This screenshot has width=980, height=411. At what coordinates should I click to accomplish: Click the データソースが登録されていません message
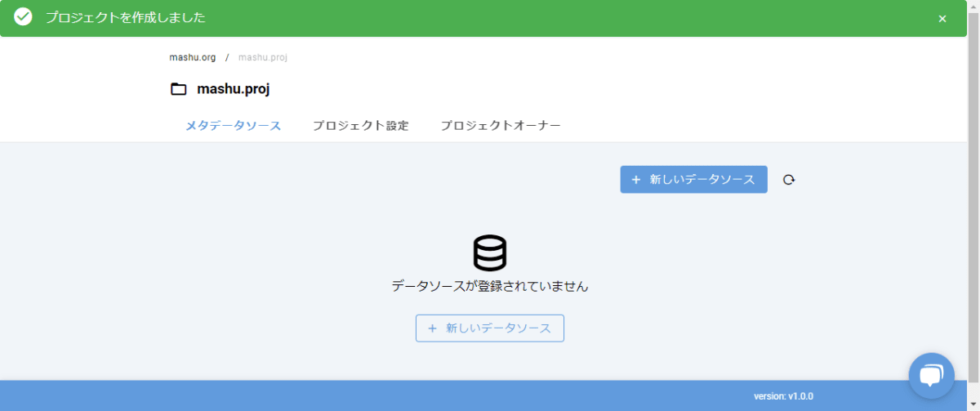click(490, 287)
